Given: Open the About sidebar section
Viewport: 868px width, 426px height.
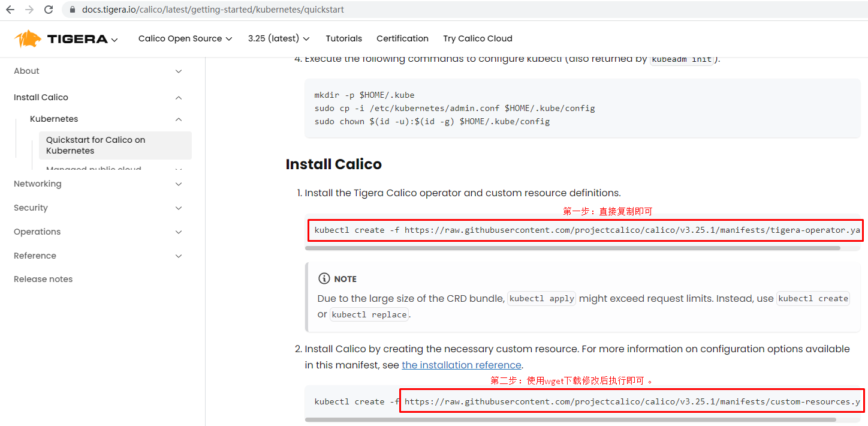Looking at the screenshot, I should 26,71.
